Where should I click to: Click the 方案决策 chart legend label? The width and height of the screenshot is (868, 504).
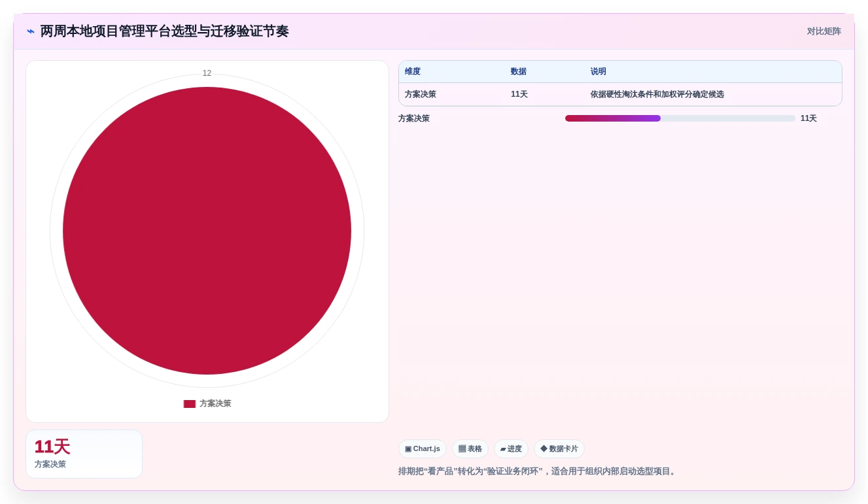tap(215, 404)
